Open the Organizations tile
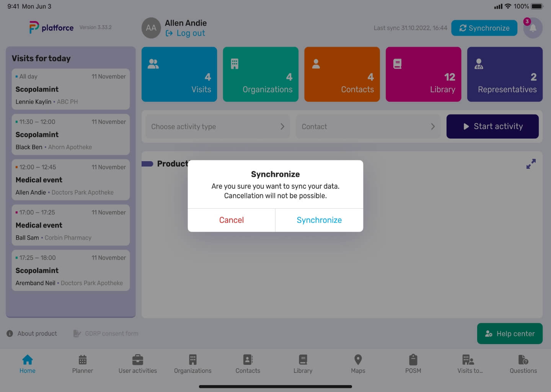 261,74
